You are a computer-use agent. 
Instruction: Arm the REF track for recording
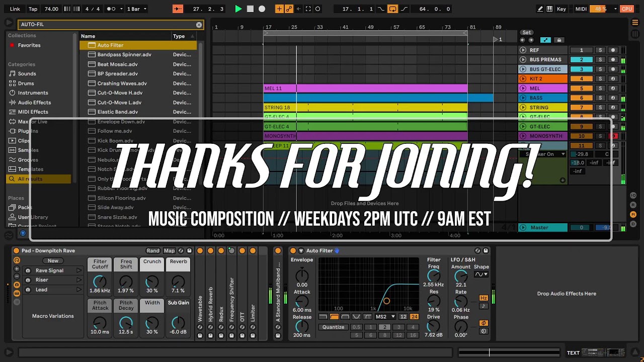coord(613,50)
